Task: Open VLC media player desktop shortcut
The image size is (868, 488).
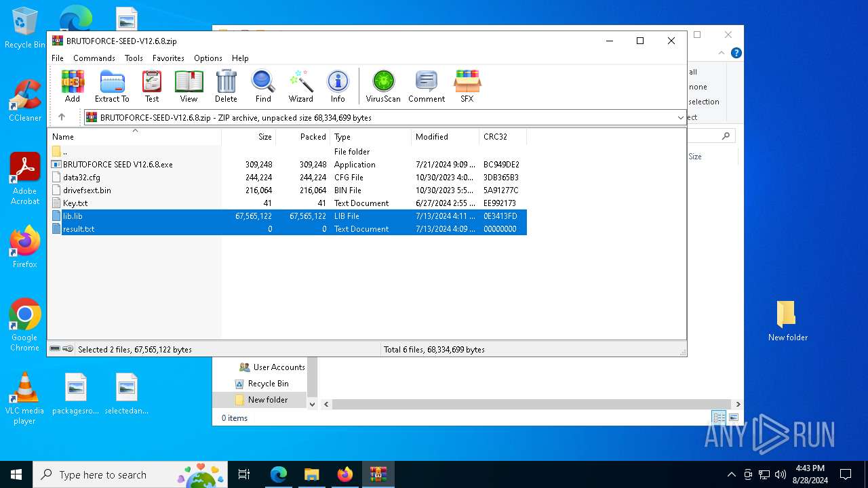Action: pyautogui.click(x=25, y=399)
